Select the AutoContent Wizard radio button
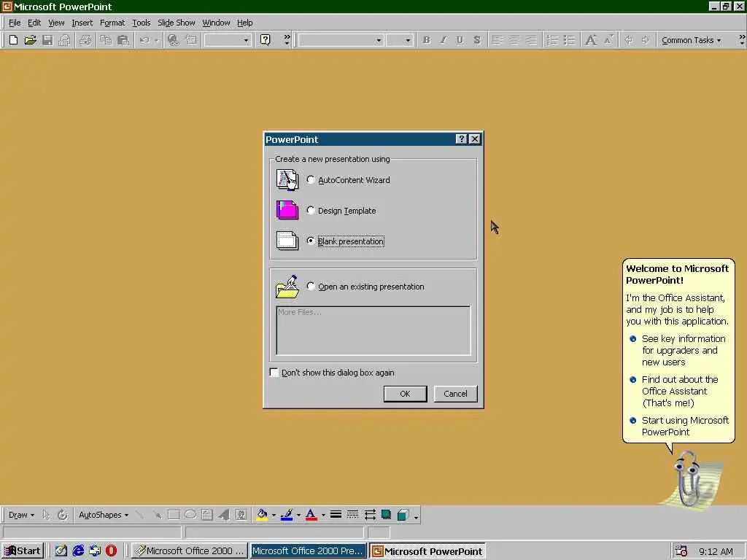 point(311,180)
